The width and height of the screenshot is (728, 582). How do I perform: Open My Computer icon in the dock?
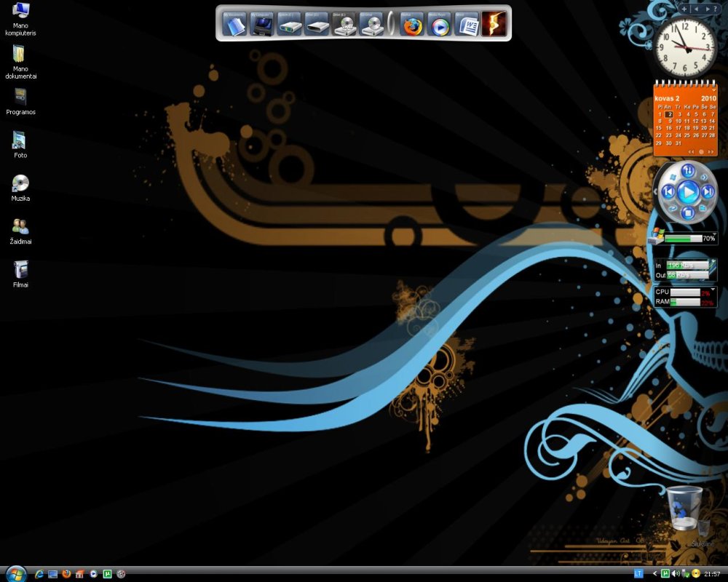click(261, 25)
